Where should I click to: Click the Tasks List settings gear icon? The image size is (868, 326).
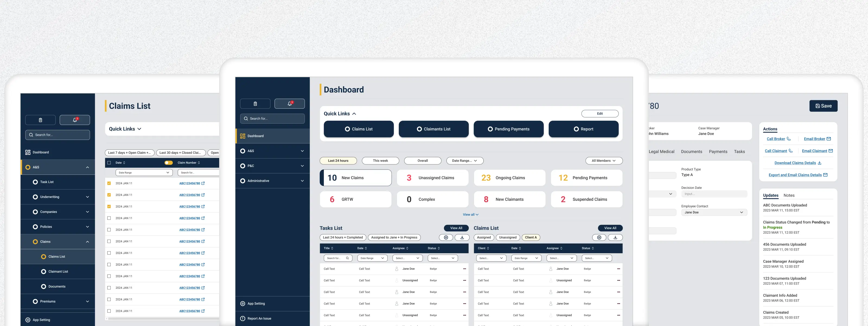(446, 237)
